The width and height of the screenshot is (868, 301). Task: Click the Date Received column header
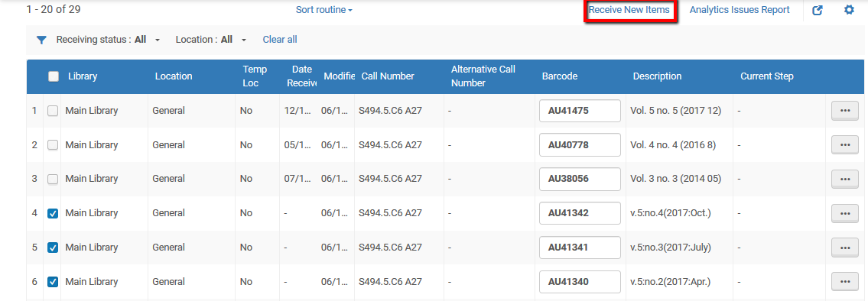coord(302,76)
